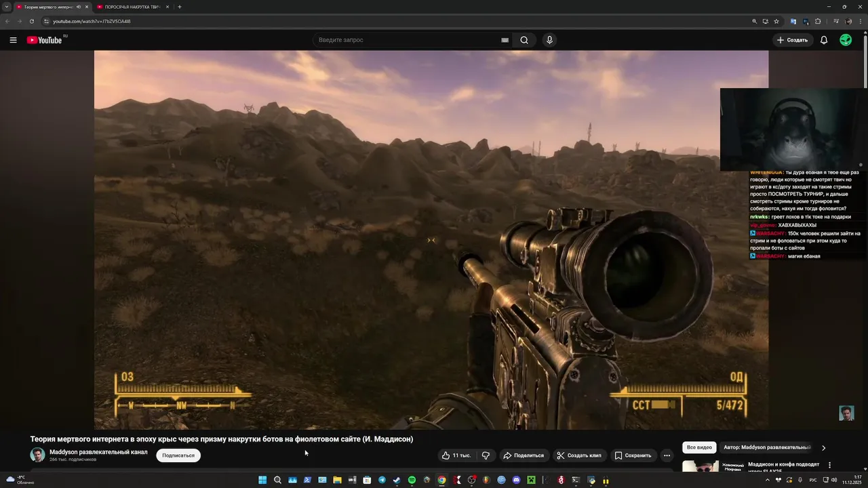Viewport: 868px width, 488px height.
Task: Open the zoom-out indicator in address bar
Action: (x=754, y=21)
